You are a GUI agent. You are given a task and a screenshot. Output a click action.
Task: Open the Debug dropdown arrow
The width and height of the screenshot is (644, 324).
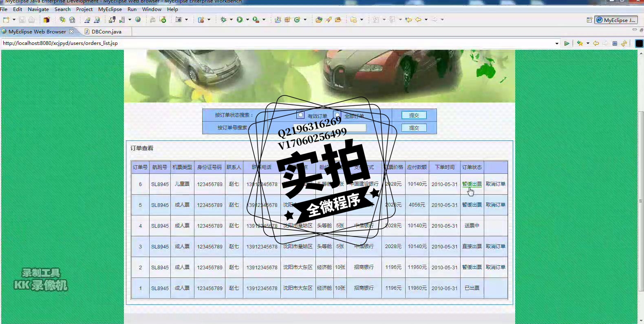231,20
